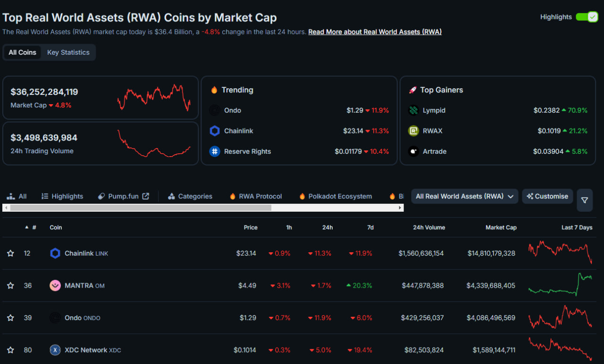The height and width of the screenshot is (364, 604).
Task: Select the All Coins tab
Action: coord(22,52)
